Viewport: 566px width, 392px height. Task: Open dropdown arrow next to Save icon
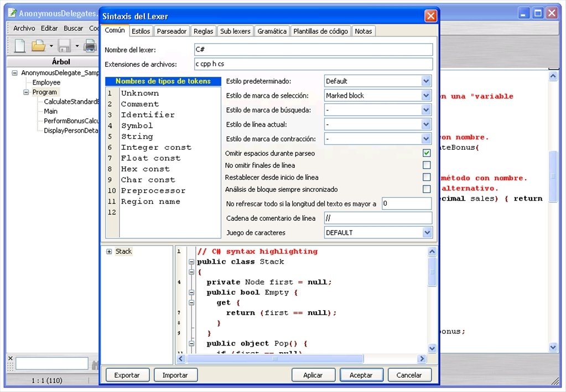(77, 46)
